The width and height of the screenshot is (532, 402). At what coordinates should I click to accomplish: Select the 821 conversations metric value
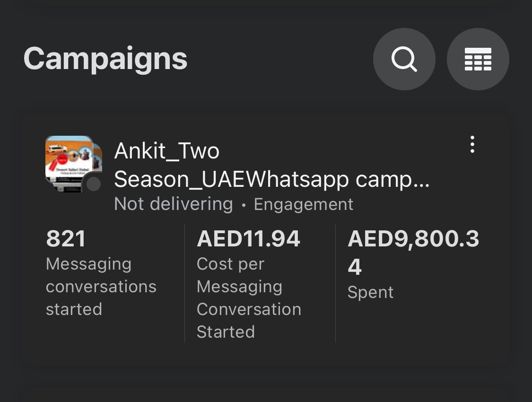(x=66, y=238)
